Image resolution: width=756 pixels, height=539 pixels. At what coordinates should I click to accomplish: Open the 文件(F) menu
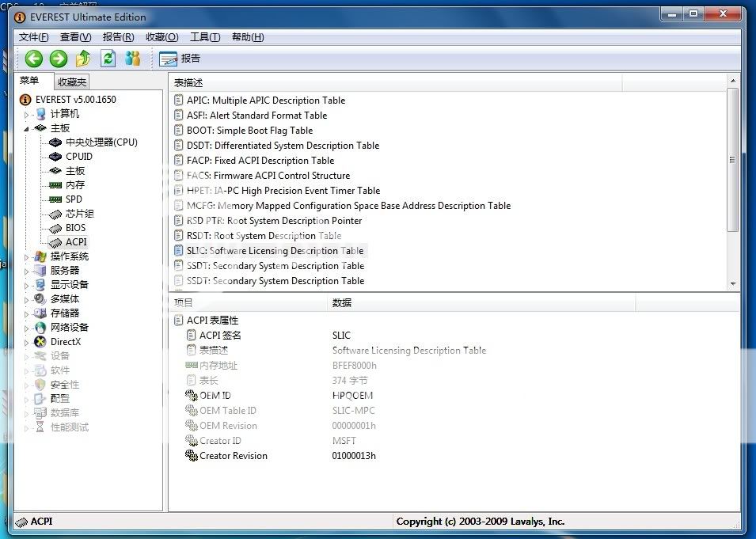click(34, 37)
